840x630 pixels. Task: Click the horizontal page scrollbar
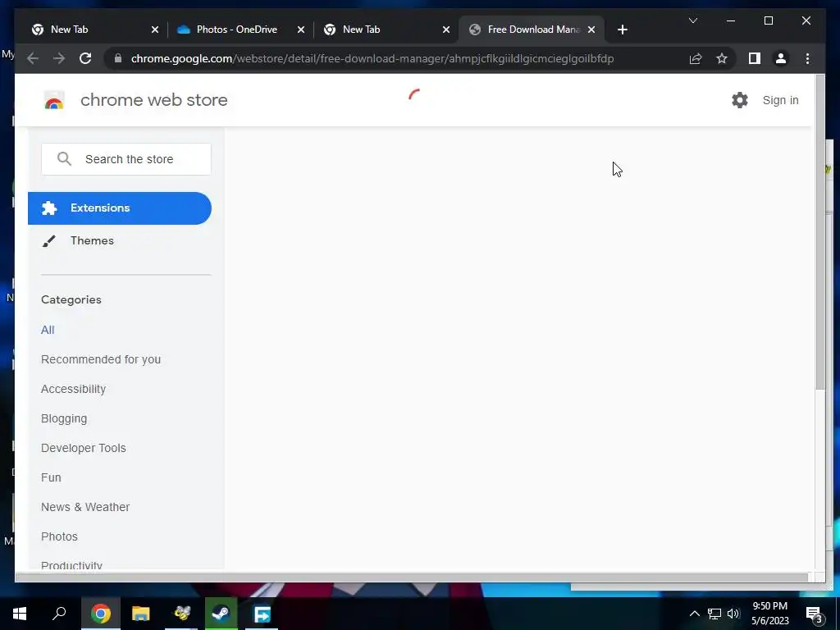click(412, 577)
